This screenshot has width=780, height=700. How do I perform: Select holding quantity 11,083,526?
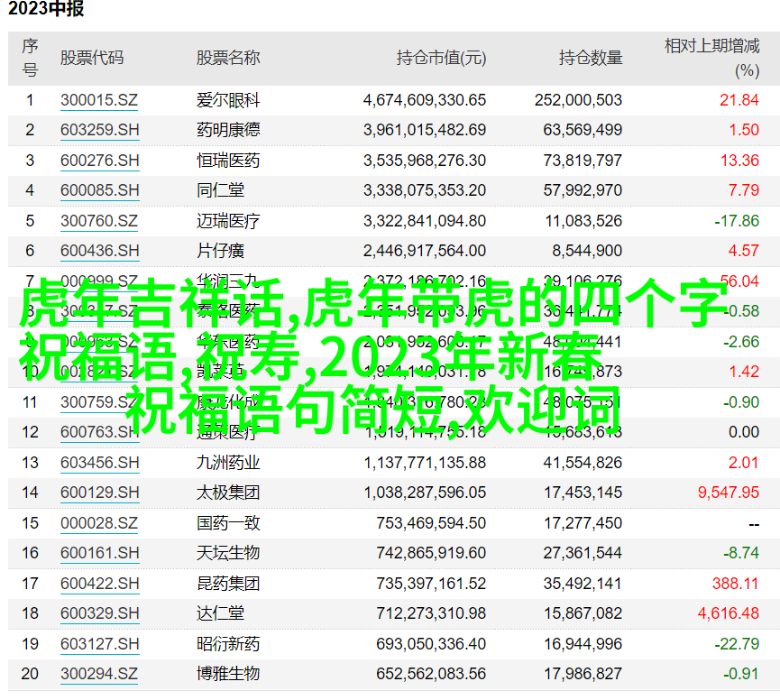[583, 221]
